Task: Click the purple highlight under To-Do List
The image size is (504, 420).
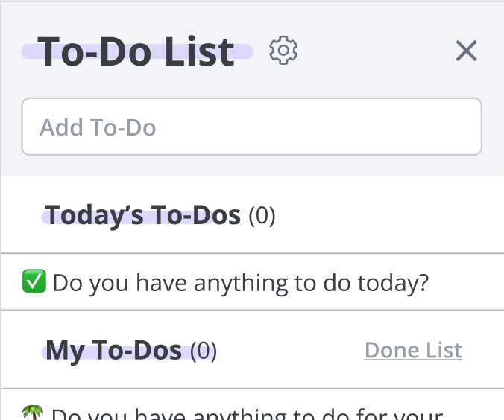Action: pyautogui.click(x=137, y=52)
